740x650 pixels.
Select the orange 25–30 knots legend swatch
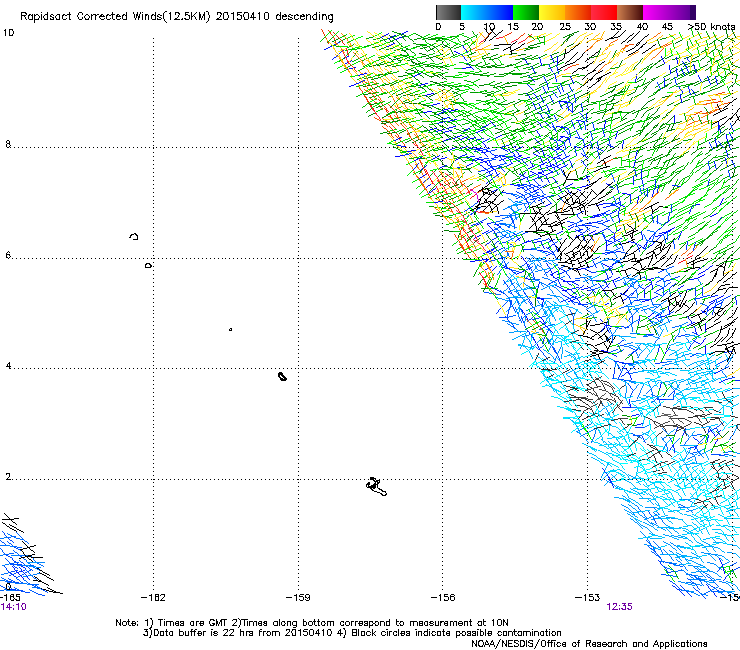point(578,12)
